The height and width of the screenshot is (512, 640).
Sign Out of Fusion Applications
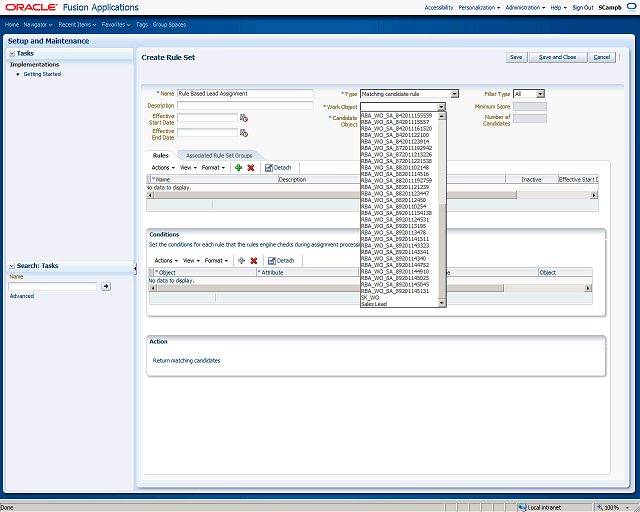pos(583,7)
